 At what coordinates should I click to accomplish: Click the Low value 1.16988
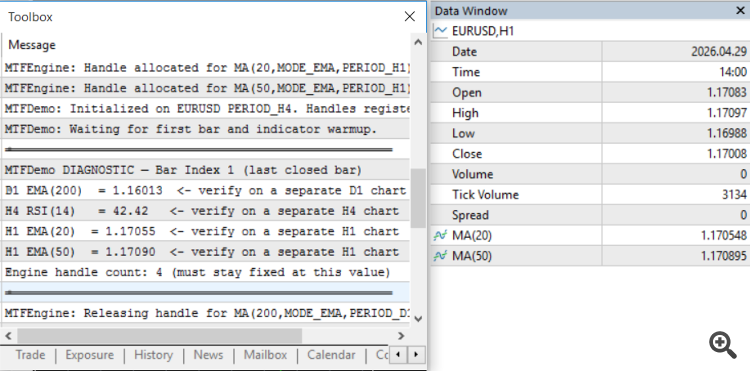(x=727, y=133)
